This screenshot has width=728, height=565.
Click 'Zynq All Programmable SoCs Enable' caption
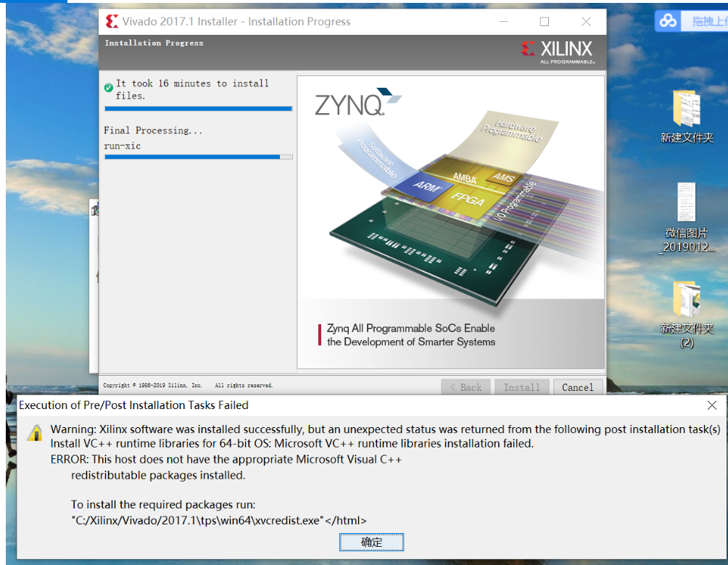(411, 329)
